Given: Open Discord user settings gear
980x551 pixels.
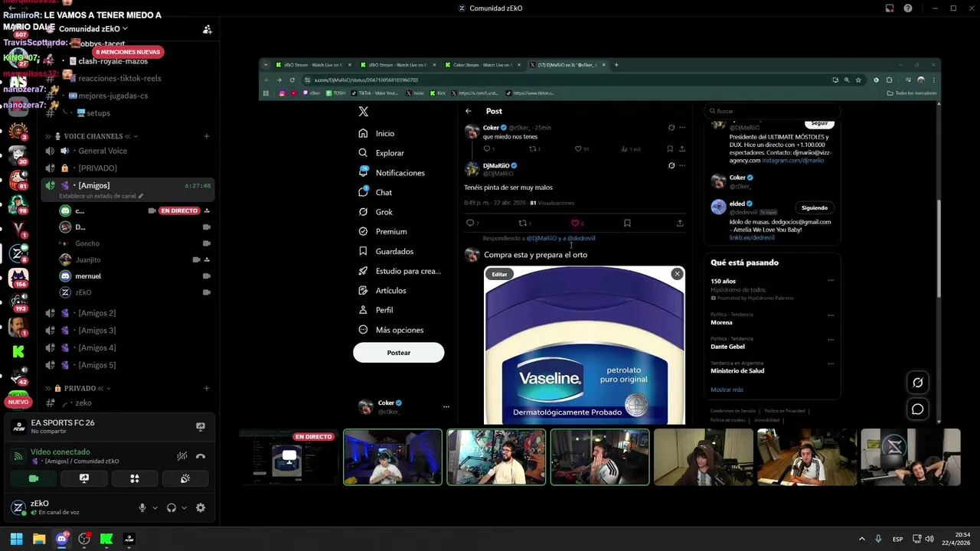Looking at the screenshot, I should point(201,507).
